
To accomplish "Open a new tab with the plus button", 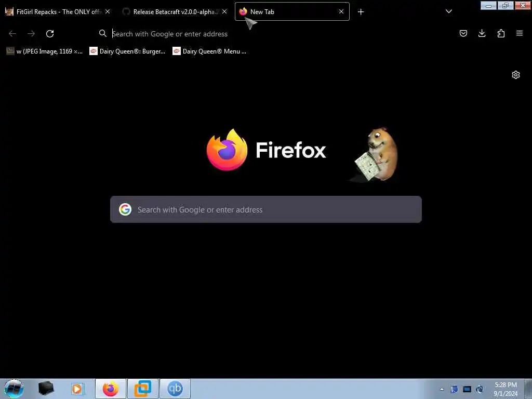I will (x=361, y=12).
